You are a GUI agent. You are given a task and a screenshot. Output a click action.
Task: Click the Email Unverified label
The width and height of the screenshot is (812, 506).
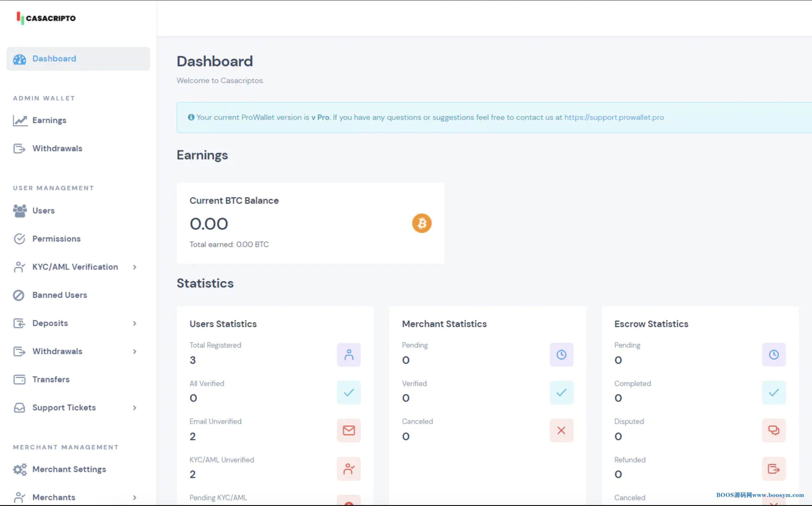215,422
